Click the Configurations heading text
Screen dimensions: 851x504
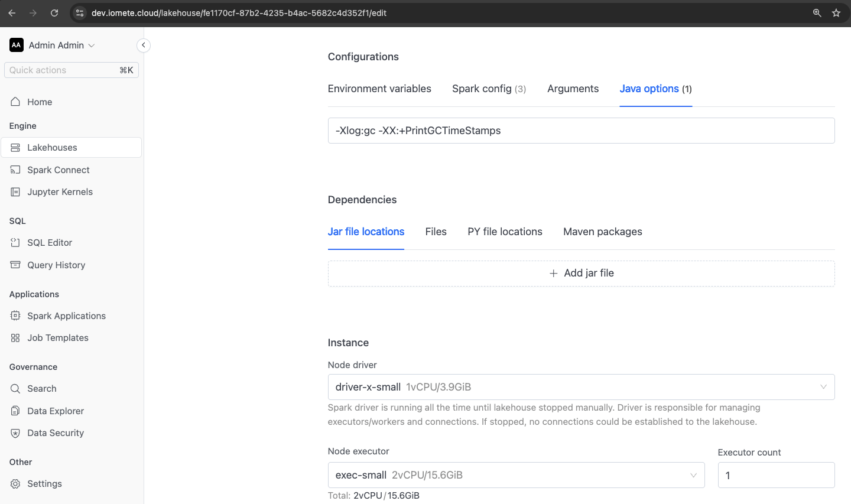(363, 57)
